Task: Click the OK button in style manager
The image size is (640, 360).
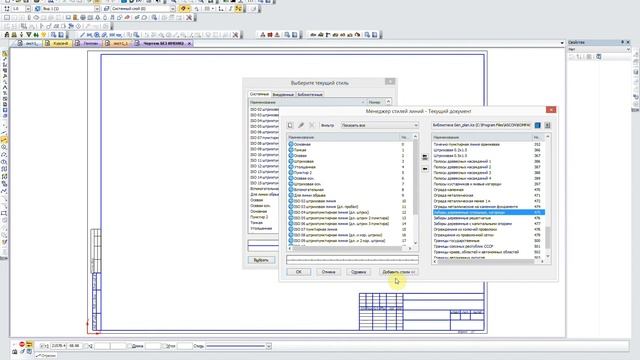Action: 299,272
